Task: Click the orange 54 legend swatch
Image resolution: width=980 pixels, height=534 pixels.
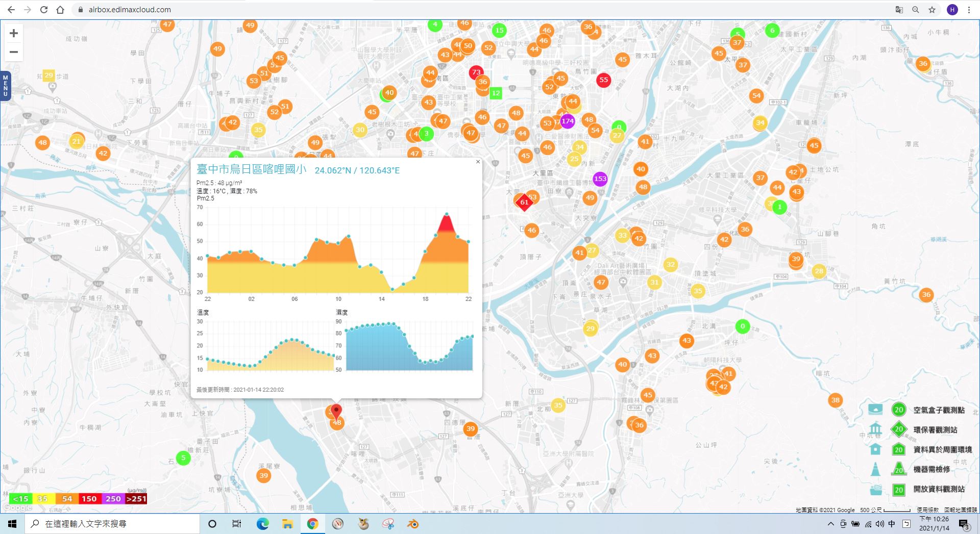Action: [x=67, y=499]
